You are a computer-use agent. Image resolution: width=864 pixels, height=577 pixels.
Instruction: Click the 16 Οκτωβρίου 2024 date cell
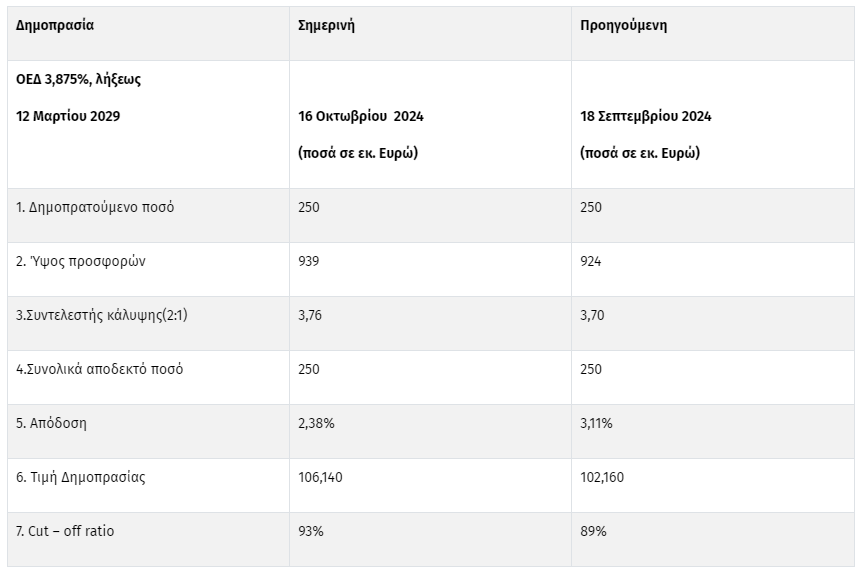pyautogui.click(x=360, y=116)
